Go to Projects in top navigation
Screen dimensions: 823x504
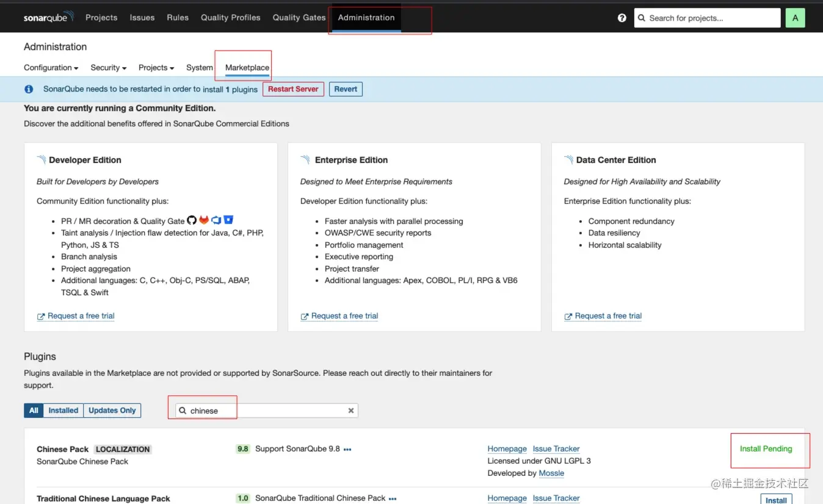101,18
